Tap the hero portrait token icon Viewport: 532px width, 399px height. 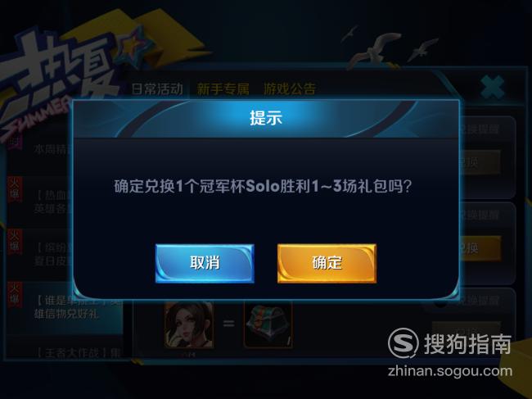click(189, 324)
